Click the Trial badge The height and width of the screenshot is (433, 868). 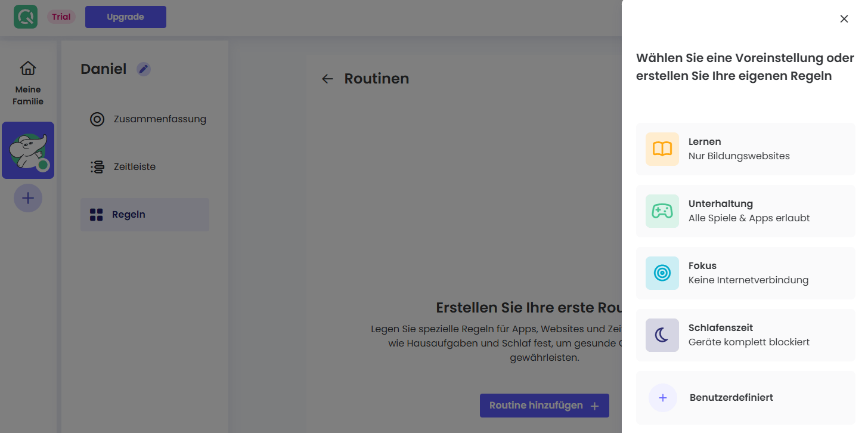coord(61,17)
